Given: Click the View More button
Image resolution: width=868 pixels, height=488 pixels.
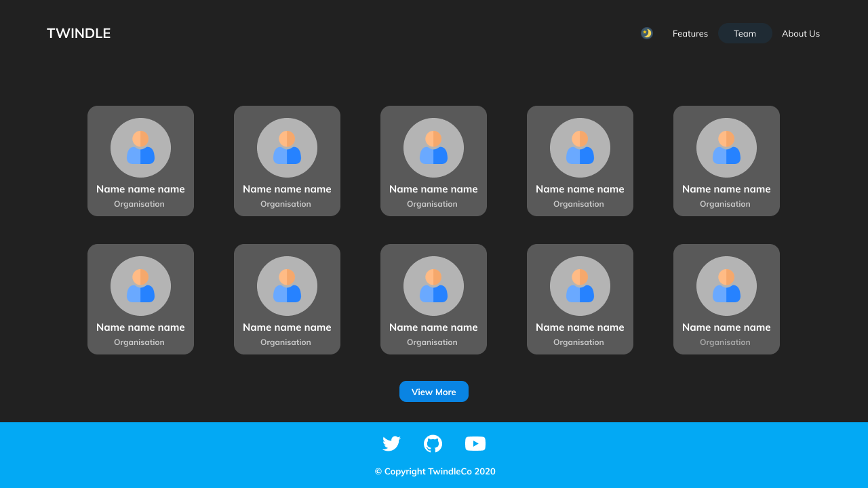Looking at the screenshot, I should [x=434, y=392].
